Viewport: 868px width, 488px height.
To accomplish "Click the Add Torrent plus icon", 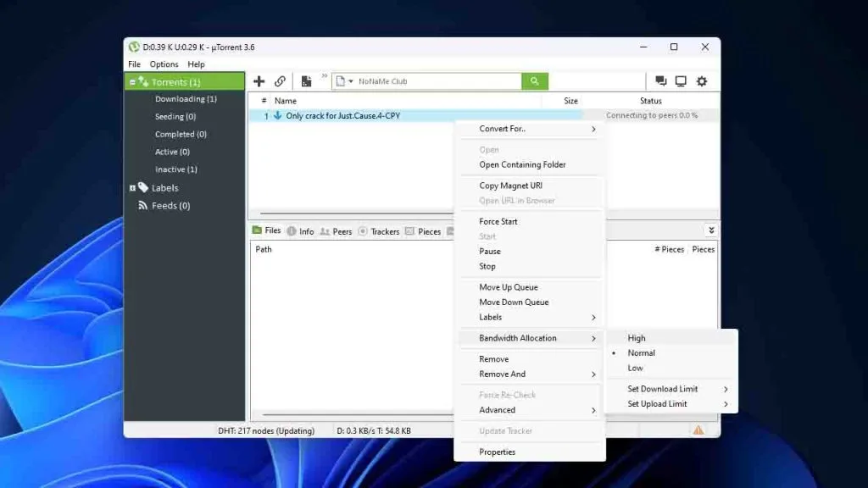I will 259,81.
